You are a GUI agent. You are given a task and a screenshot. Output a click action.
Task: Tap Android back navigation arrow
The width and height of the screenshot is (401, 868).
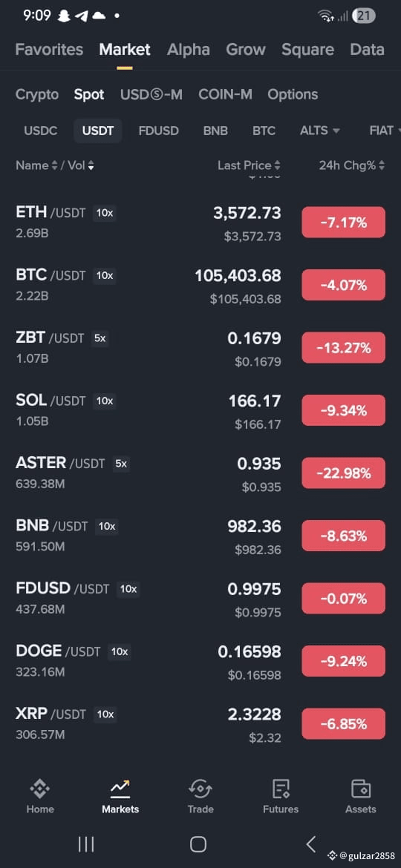311,844
